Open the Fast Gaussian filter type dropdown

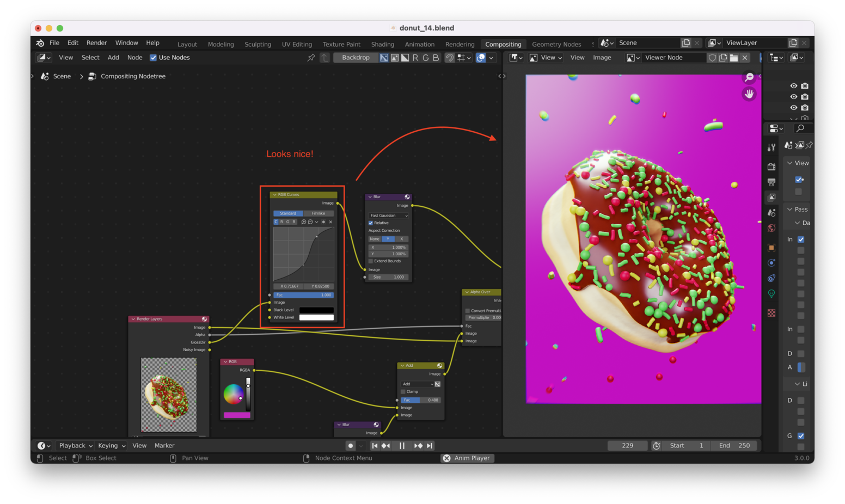(389, 216)
